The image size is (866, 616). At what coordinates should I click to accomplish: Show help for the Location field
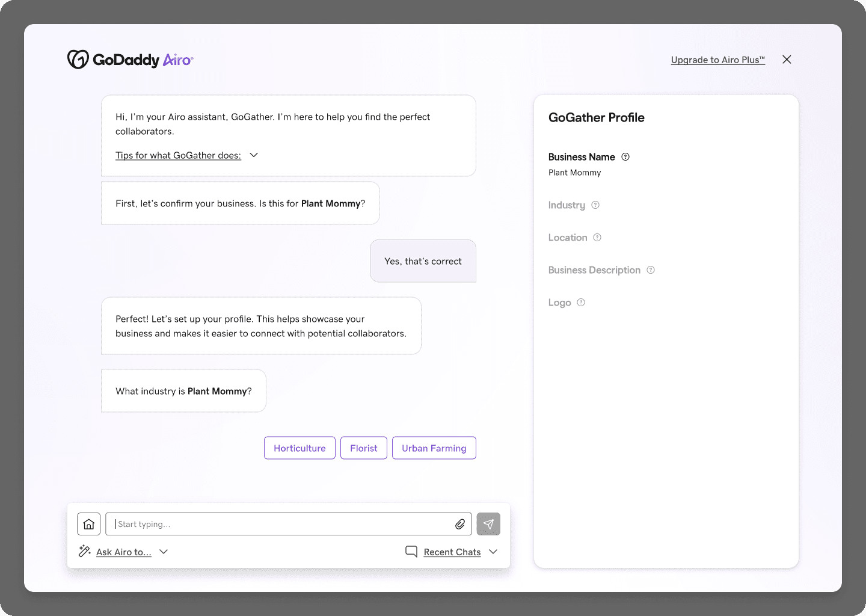click(x=597, y=238)
